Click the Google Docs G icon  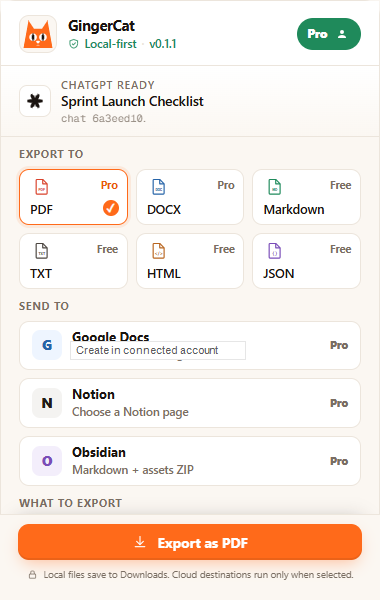(x=47, y=345)
